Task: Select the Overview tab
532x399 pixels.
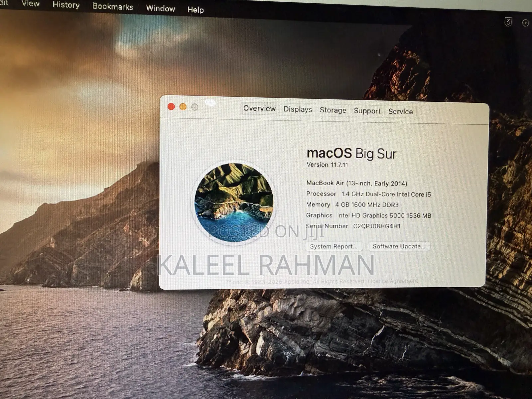Action: [259, 108]
